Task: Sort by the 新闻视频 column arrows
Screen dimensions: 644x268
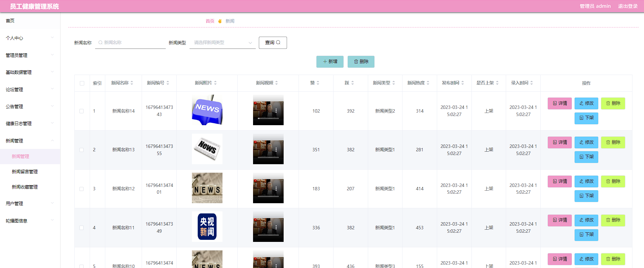Action: 276,83
